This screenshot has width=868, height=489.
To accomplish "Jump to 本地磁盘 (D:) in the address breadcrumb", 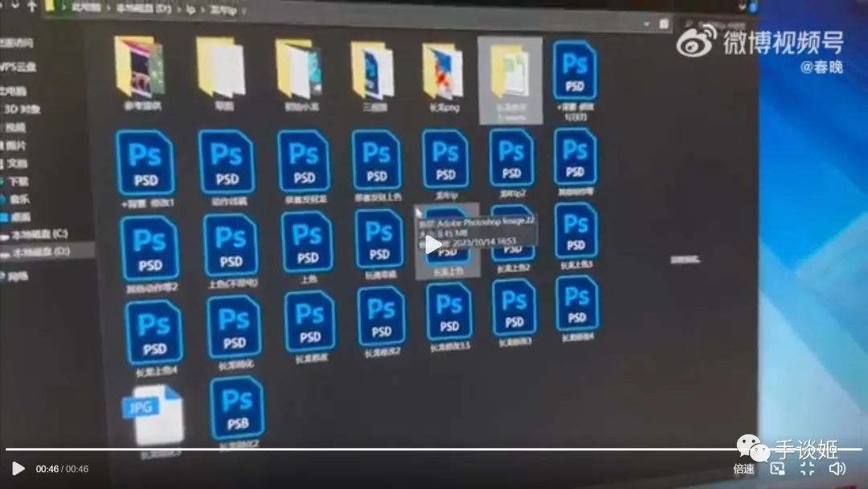I will point(143,9).
